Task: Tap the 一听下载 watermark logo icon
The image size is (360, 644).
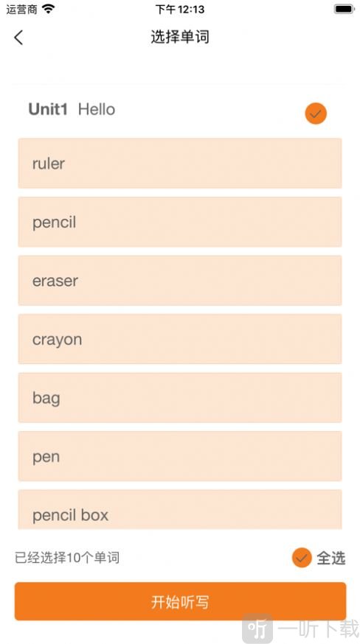Action: click(x=257, y=629)
